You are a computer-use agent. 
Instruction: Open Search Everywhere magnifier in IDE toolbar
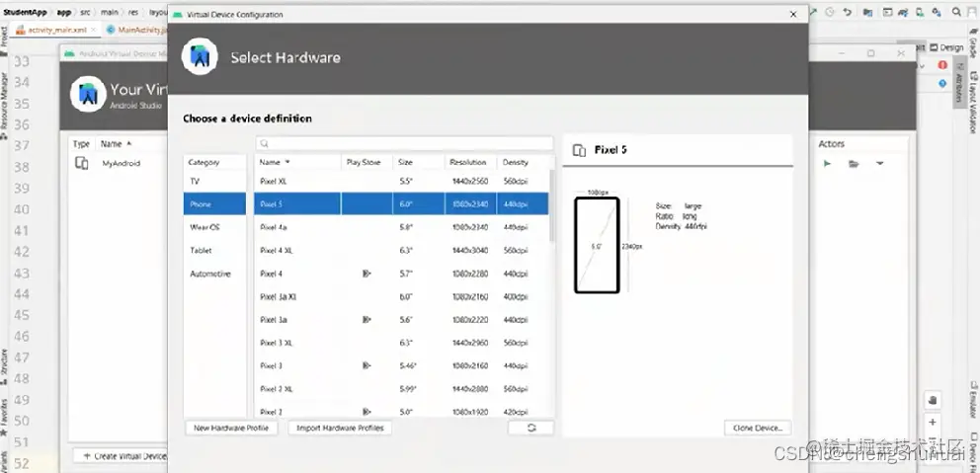click(956, 12)
